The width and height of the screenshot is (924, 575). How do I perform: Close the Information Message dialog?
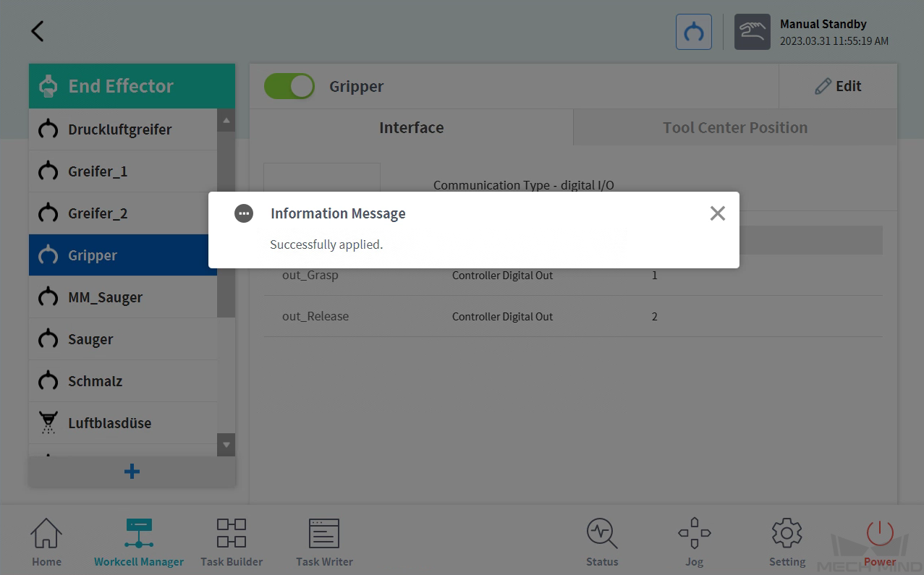coord(717,213)
